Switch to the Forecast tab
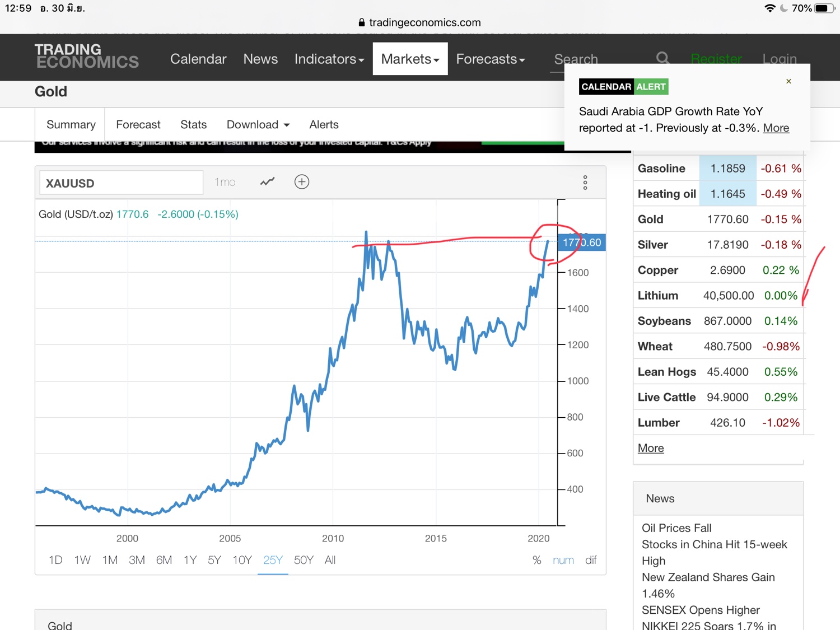This screenshot has height=630, width=840. point(138,124)
